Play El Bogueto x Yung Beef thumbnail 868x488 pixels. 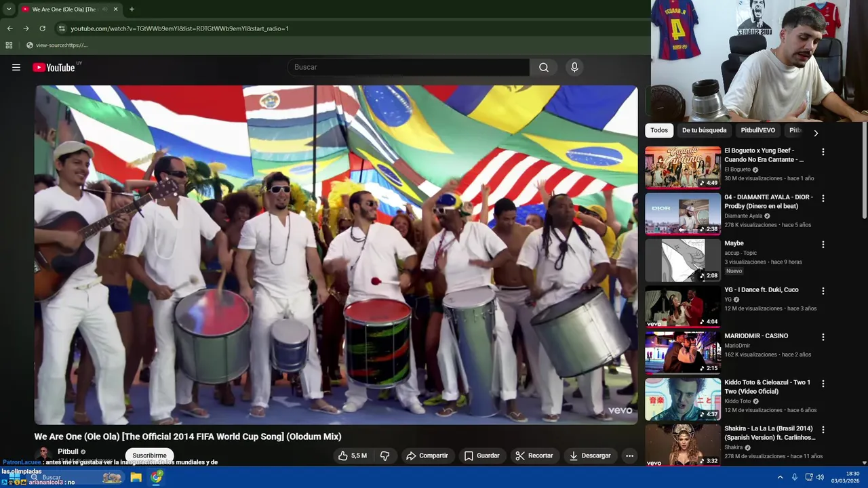click(683, 167)
